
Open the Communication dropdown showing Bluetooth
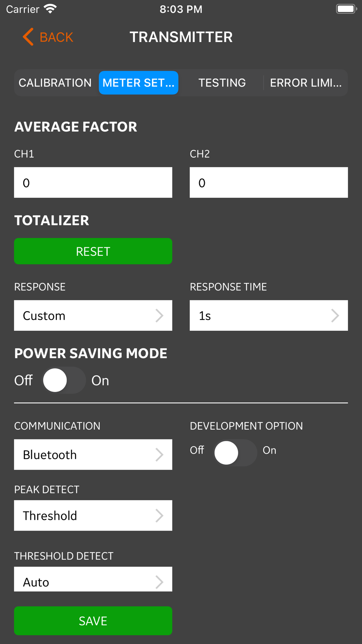pos(93,455)
